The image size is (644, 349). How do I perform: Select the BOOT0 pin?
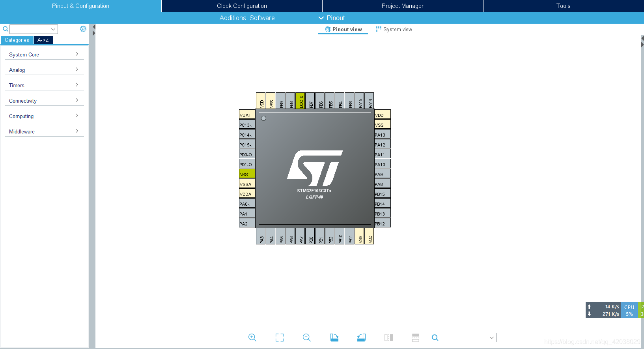[x=301, y=101]
